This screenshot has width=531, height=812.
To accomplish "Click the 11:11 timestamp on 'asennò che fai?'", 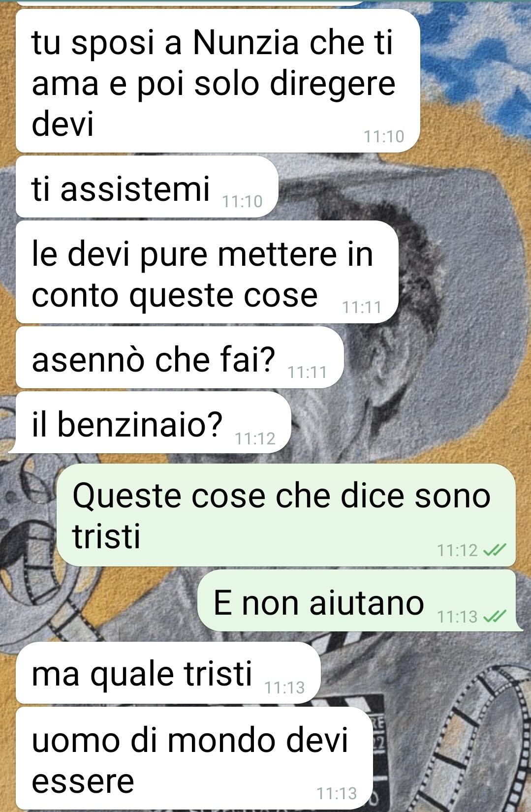I will 307,372.
